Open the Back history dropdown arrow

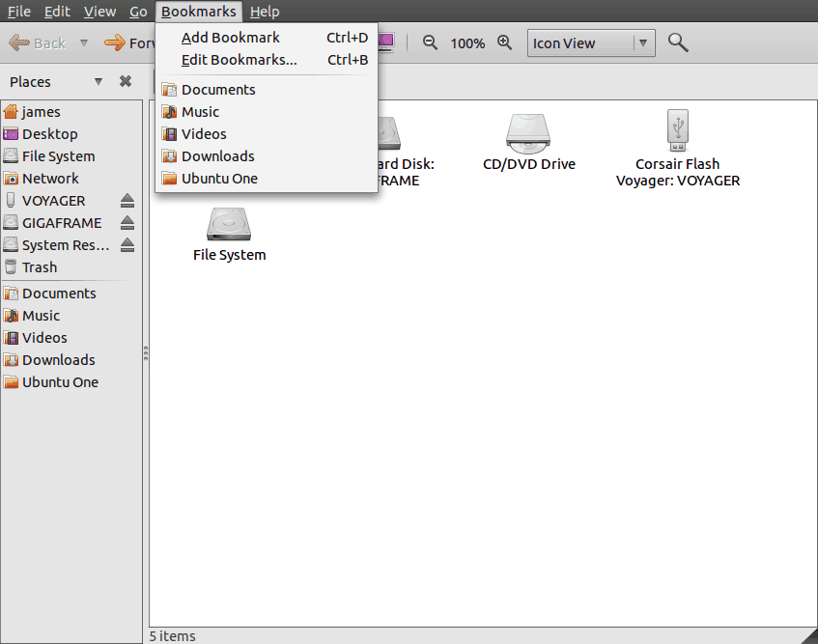click(x=84, y=43)
